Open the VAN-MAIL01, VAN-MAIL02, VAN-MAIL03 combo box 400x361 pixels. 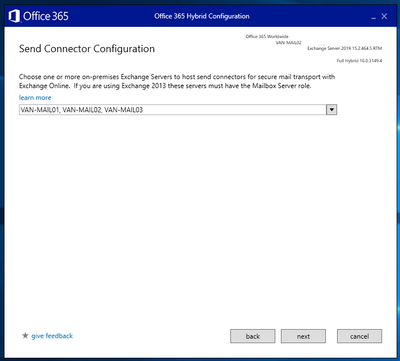coord(178,110)
